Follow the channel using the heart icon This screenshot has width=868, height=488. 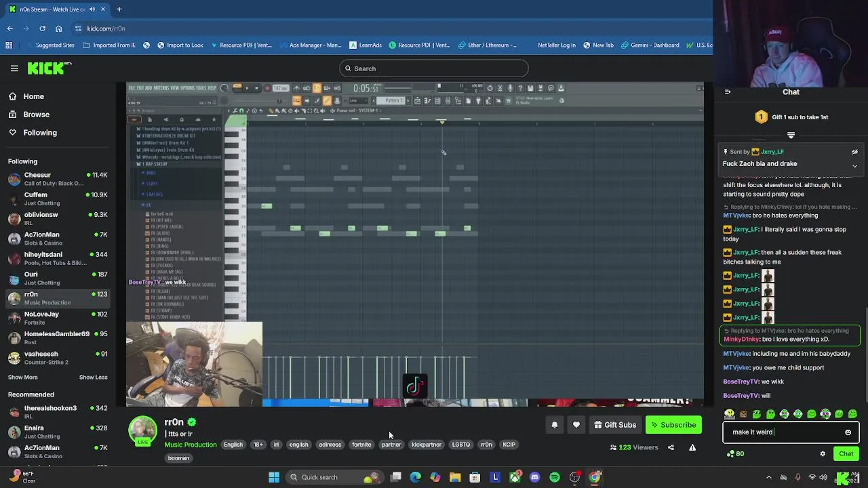pyautogui.click(x=576, y=425)
